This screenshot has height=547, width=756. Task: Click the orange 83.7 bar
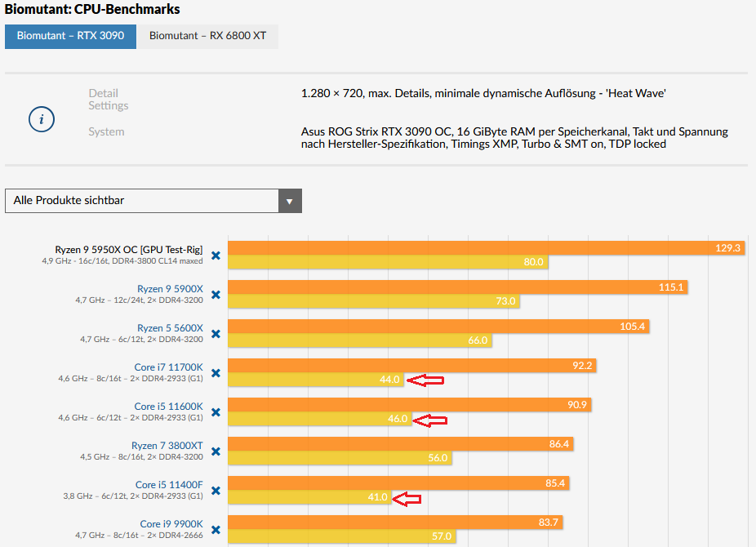pyautogui.click(x=395, y=523)
